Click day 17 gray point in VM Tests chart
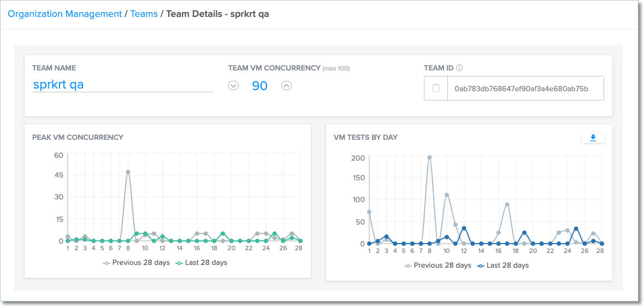The width and height of the screenshot is (644, 307). tap(507, 204)
